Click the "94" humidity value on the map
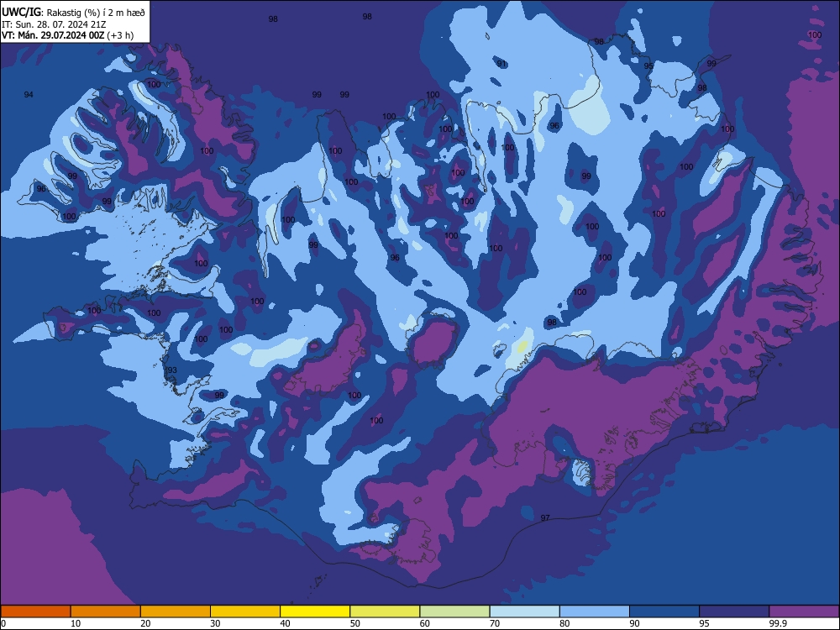This screenshot has width=840, height=630. point(29,95)
